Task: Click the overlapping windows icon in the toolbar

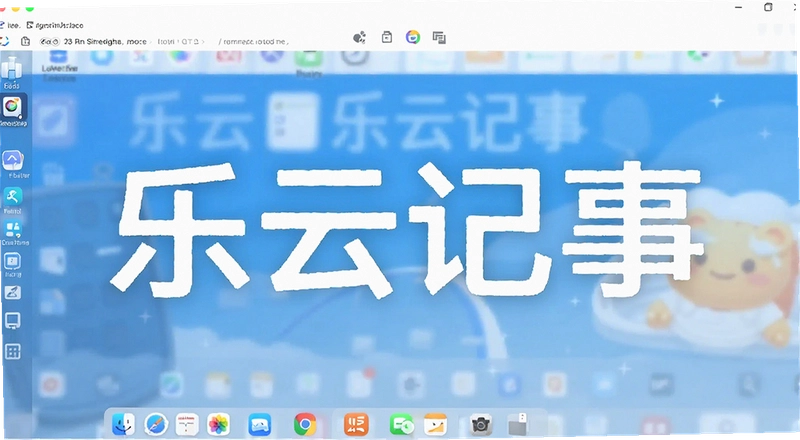Action: (x=439, y=37)
